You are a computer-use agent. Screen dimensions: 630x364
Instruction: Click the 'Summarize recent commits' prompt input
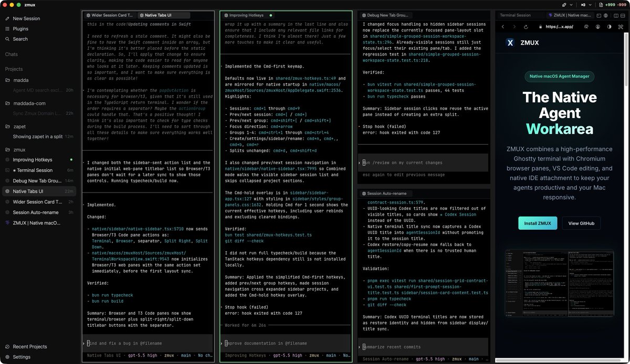coord(424,347)
